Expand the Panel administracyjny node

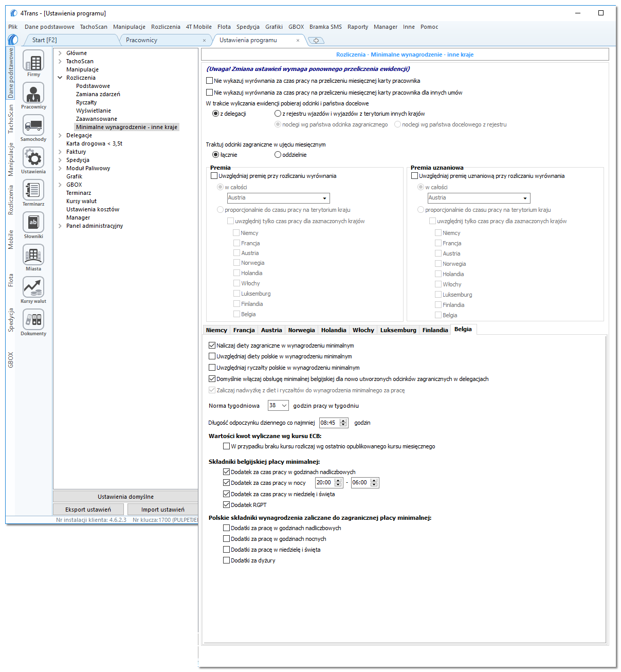(60, 226)
